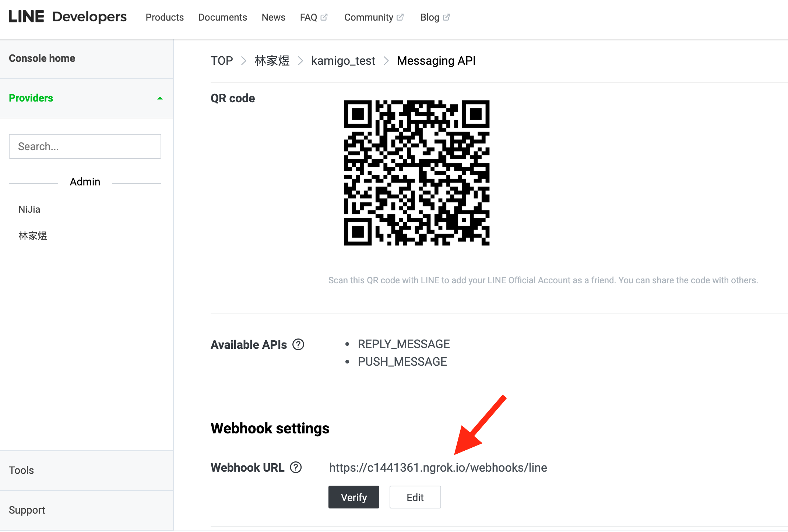Viewport: 788px width, 532px height.
Task: Select the NiJia provider
Action: click(29, 209)
